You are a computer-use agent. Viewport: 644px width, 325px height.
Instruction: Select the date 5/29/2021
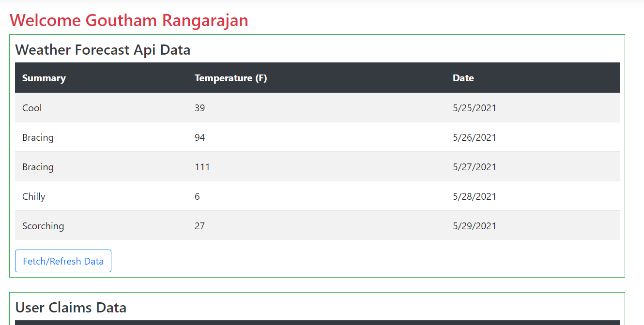pyautogui.click(x=475, y=226)
